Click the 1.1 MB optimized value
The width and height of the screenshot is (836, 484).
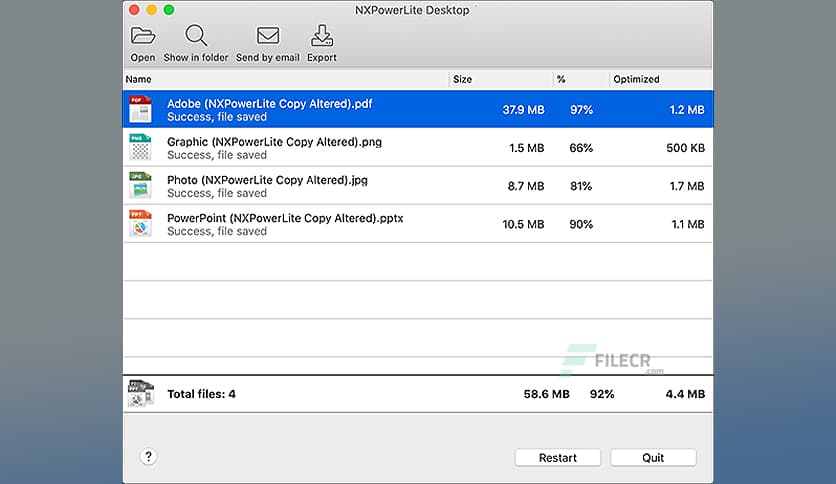point(688,224)
